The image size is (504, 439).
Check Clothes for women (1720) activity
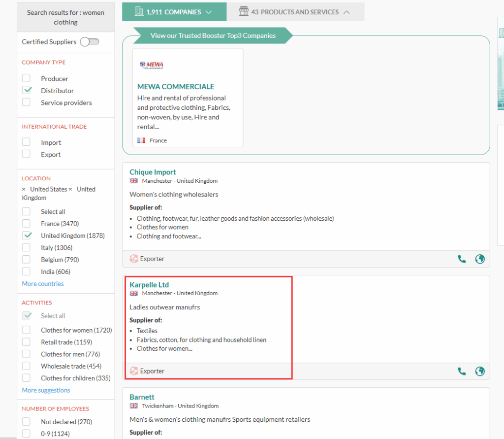26,330
